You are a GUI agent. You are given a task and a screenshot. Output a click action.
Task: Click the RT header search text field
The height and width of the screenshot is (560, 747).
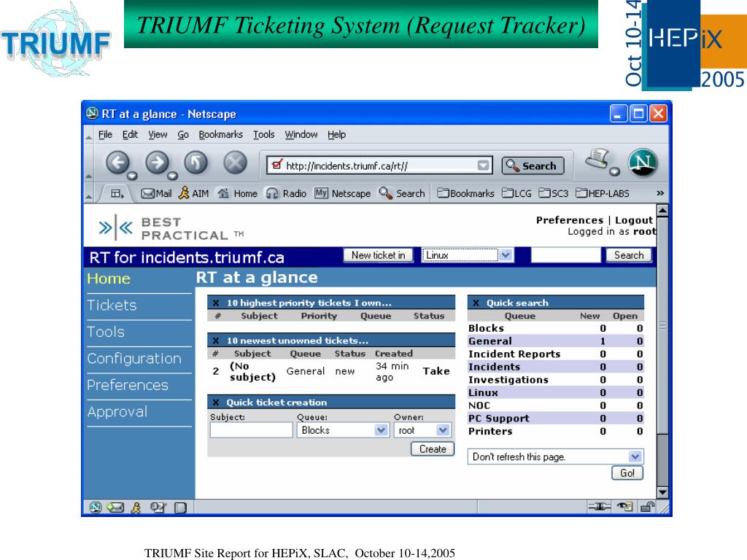tap(565, 255)
